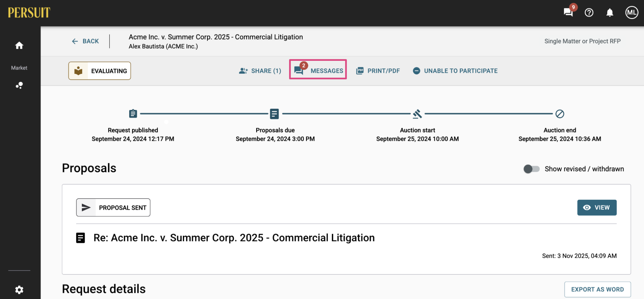The image size is (644, 299).
Task: Click the proposal document icon beside Re: Acme title
Action: 81,238
